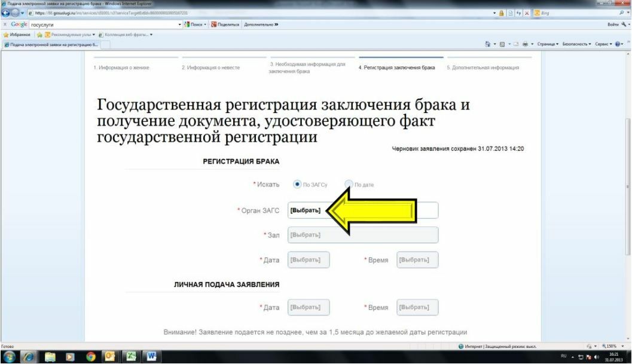This screenshot has height=364, width=632.
Task: Open the 'Сервис' command bar menu
Action: (x=603, y=44)
